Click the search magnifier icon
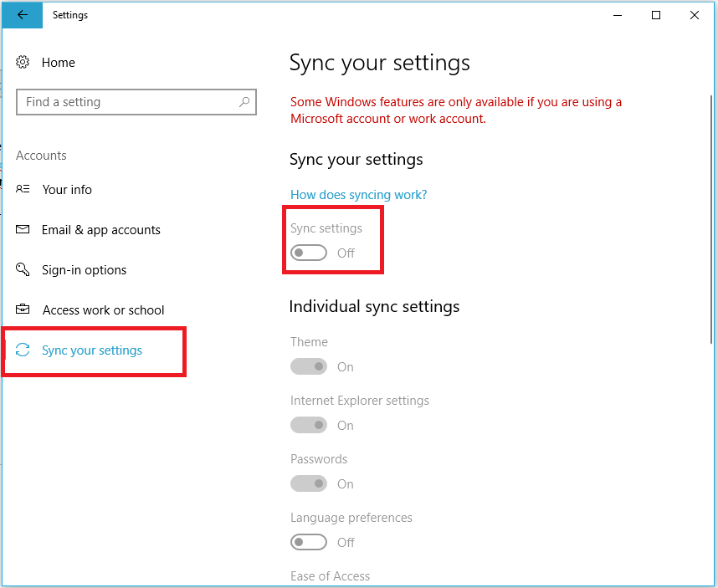Viewport: 718px width, 588px height. pos(244,101)
